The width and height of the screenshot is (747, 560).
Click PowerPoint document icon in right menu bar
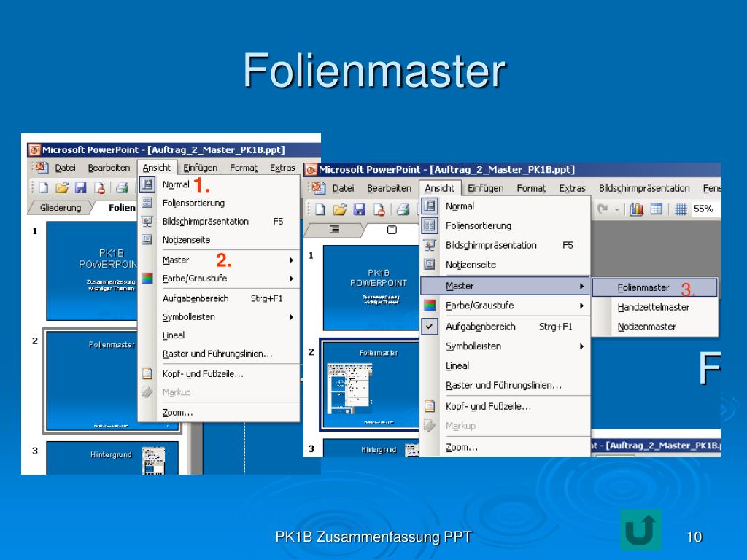[318, 188]
